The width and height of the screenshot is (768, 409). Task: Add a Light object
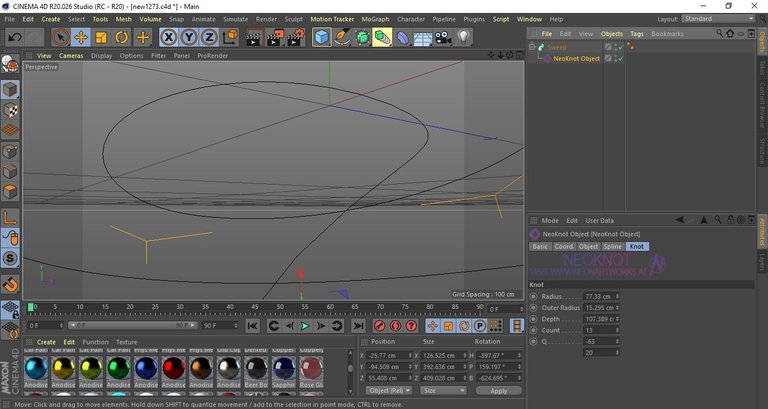point(463,37)
